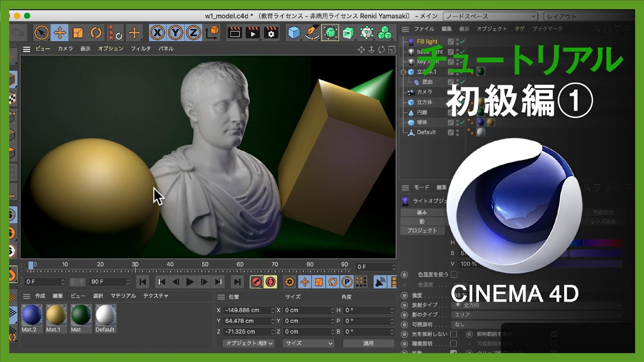
Task: Open the Render Settings gear clapperboard
Action: (271, 33)
